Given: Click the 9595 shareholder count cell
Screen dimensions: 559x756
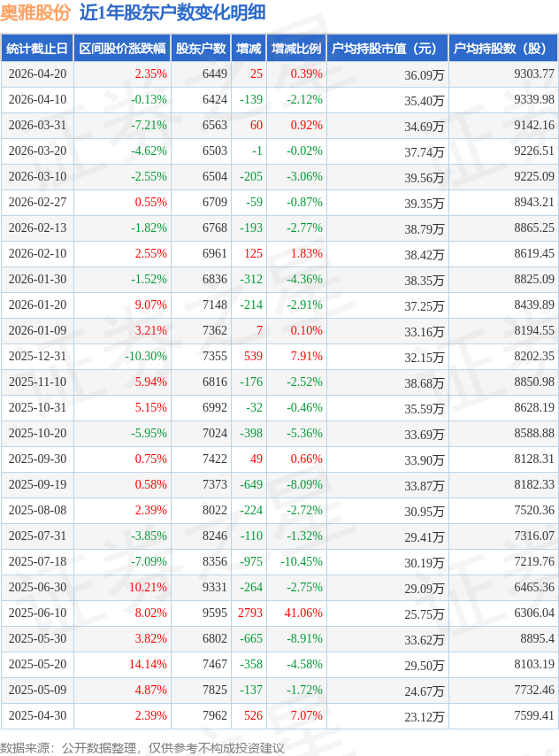Looking at the screenshot, I should [214, 613].
